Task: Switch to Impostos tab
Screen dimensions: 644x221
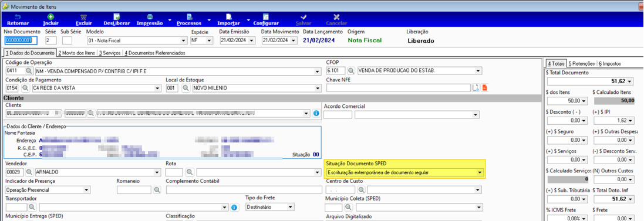Action: (609, 63)
